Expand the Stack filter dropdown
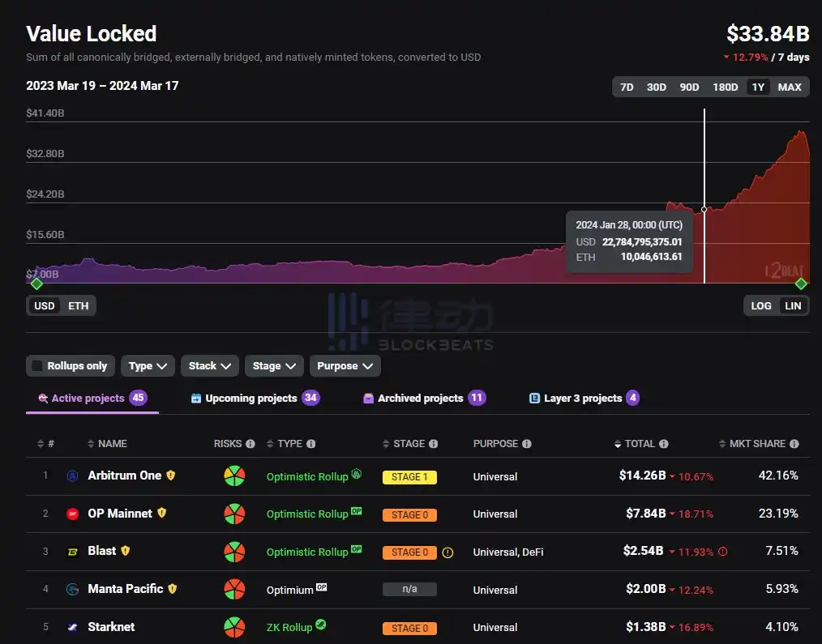 tap(210, 366)
